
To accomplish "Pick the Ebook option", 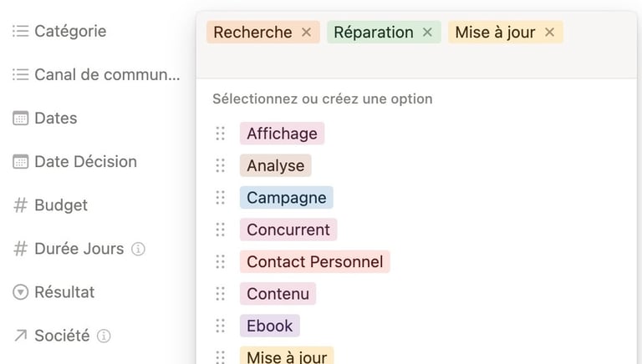I will (x=270, y=326).
